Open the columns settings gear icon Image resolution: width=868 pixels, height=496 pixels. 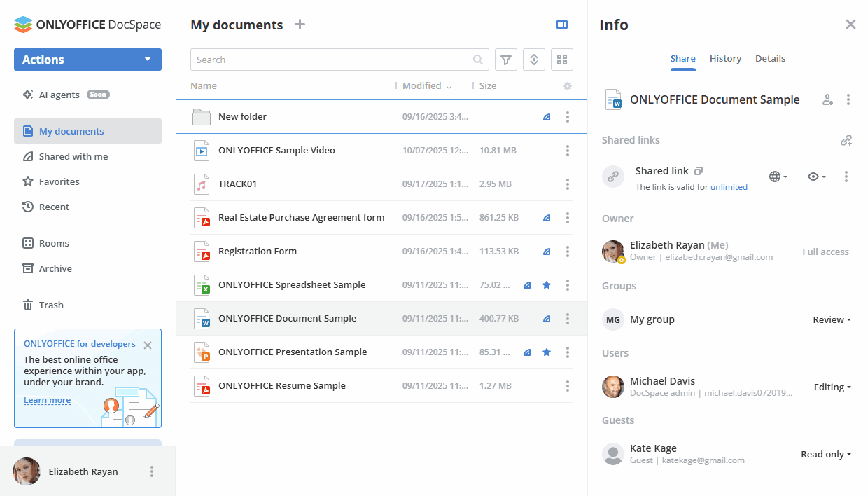click(x=568, y=85)
